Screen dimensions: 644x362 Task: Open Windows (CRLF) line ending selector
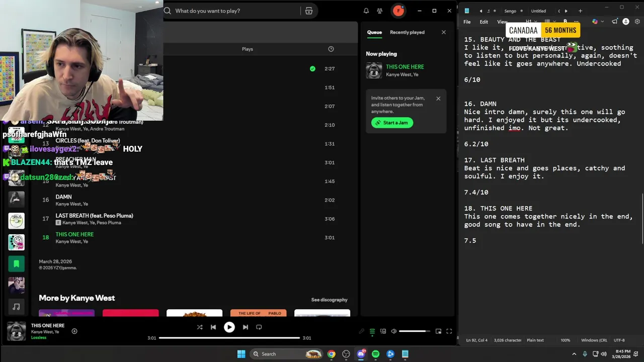click(594, 340)
